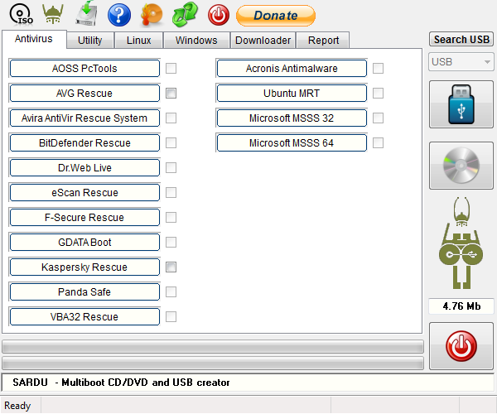Viewport: 497px width, 414px height.
Task: Switch to the Report tab
Action: click(x=323, y=40)
